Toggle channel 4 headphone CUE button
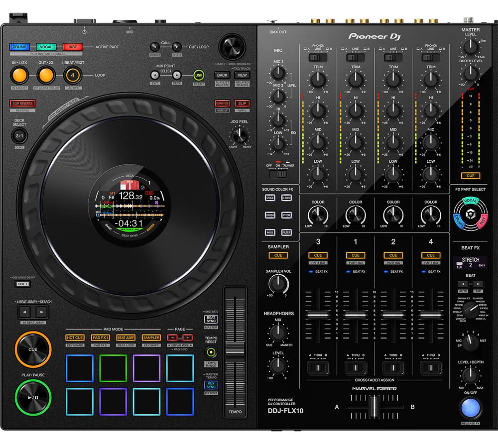 tap(431, 255)
